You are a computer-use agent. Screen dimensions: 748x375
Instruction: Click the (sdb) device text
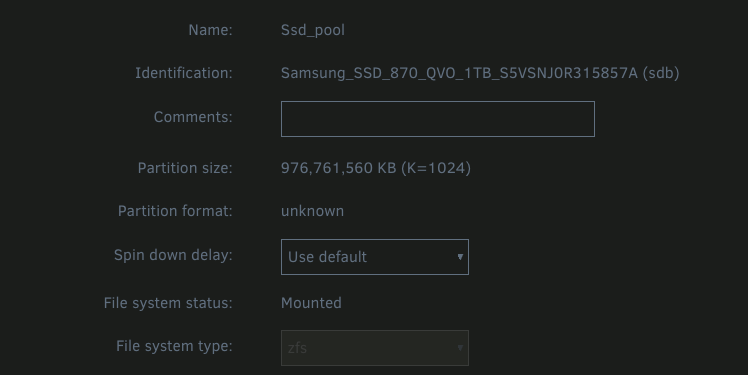coord(661,73)
